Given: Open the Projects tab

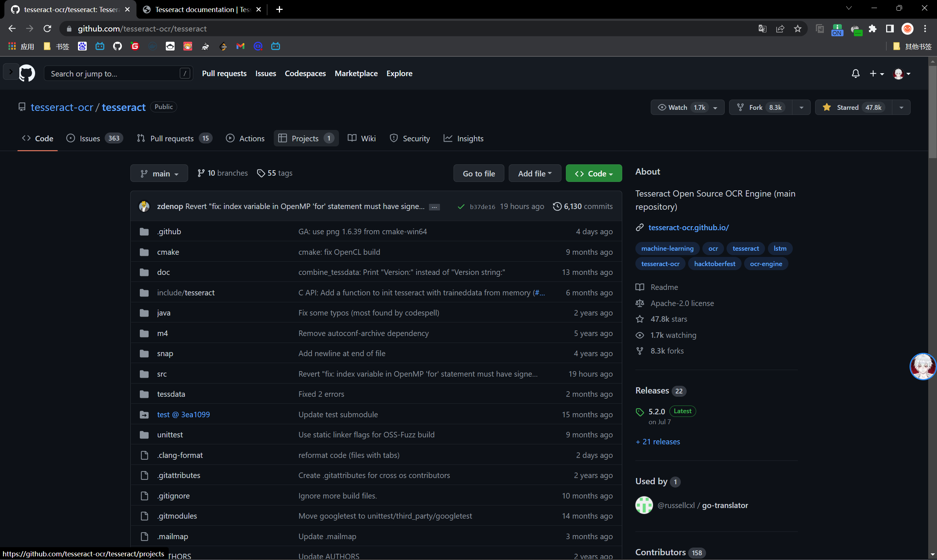Looking at the screenshot, I should point(306,138).
